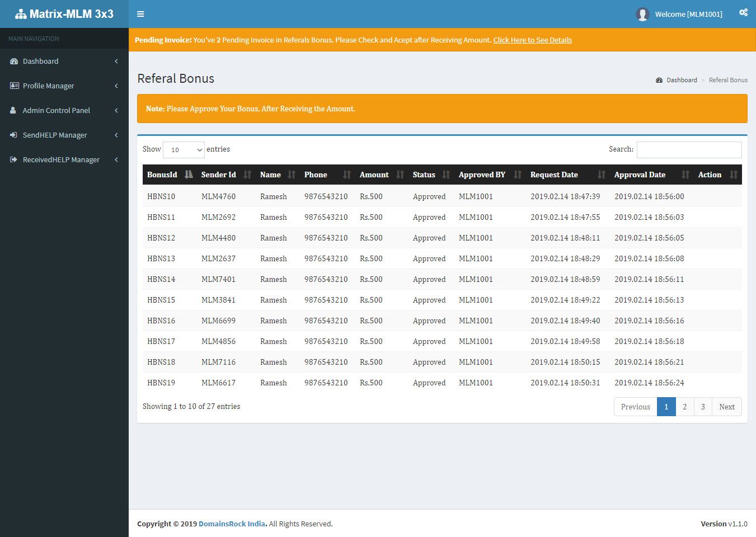The image size is (756, 537).
Task: Sort by Amount column sort icon
Action: 400,175
